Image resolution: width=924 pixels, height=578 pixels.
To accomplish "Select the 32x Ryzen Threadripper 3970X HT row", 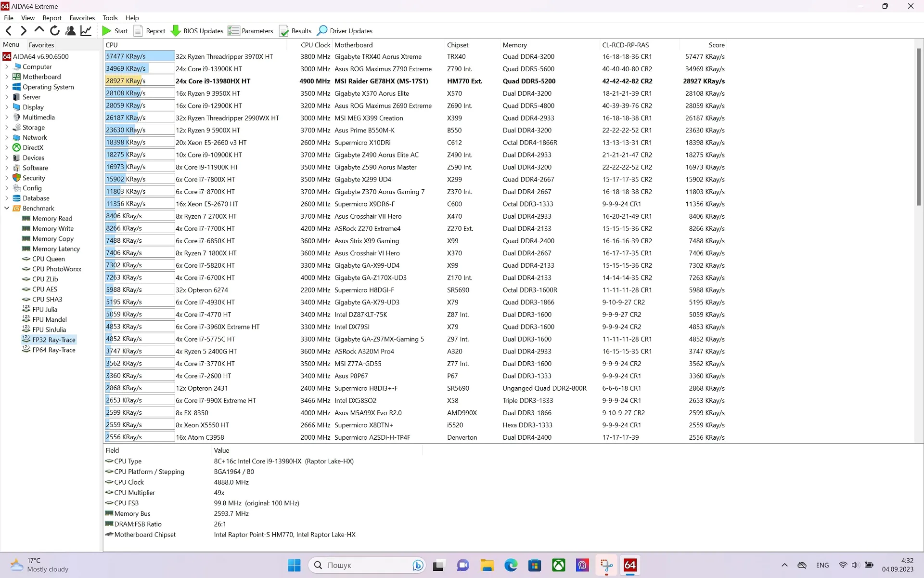I will [415, 56].
